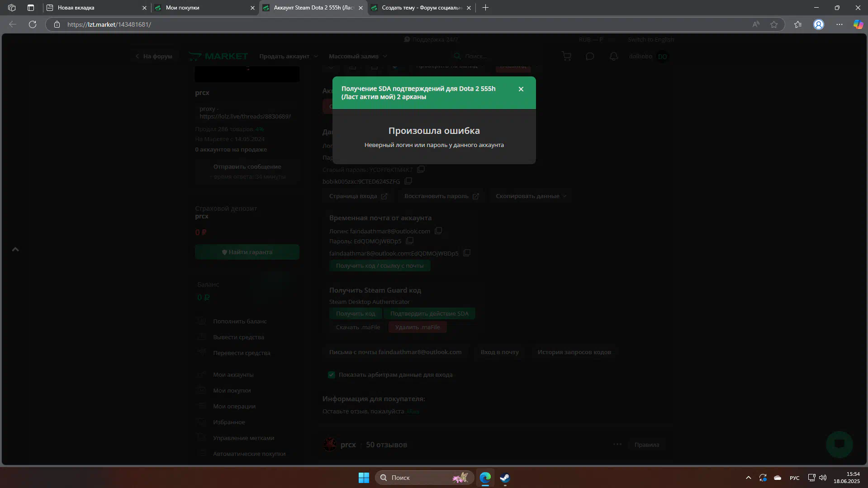Click the red Удалить .maFile button
Screen dimensions: 868x488
[x=417, y=327]
